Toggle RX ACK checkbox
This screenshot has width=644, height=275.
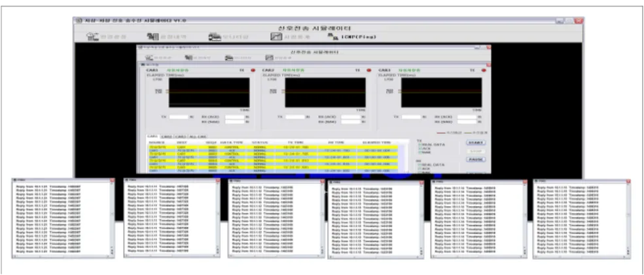click(x=420, y=168)
